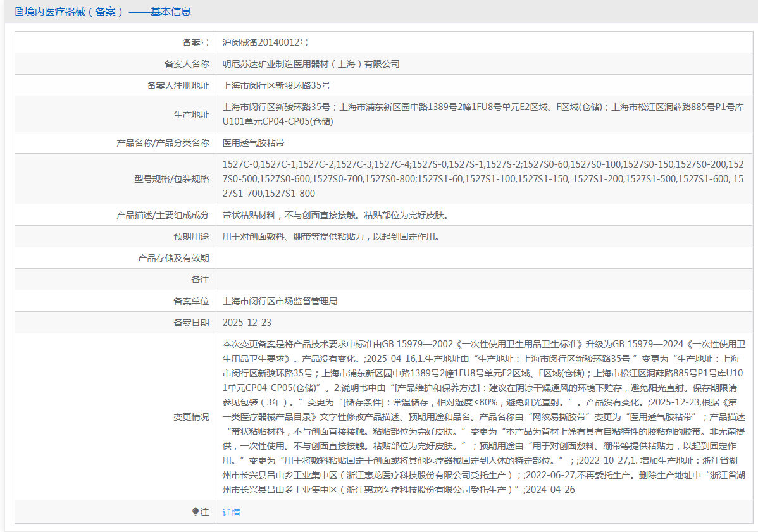Open the 详情 link

click(x=231, y=512)
